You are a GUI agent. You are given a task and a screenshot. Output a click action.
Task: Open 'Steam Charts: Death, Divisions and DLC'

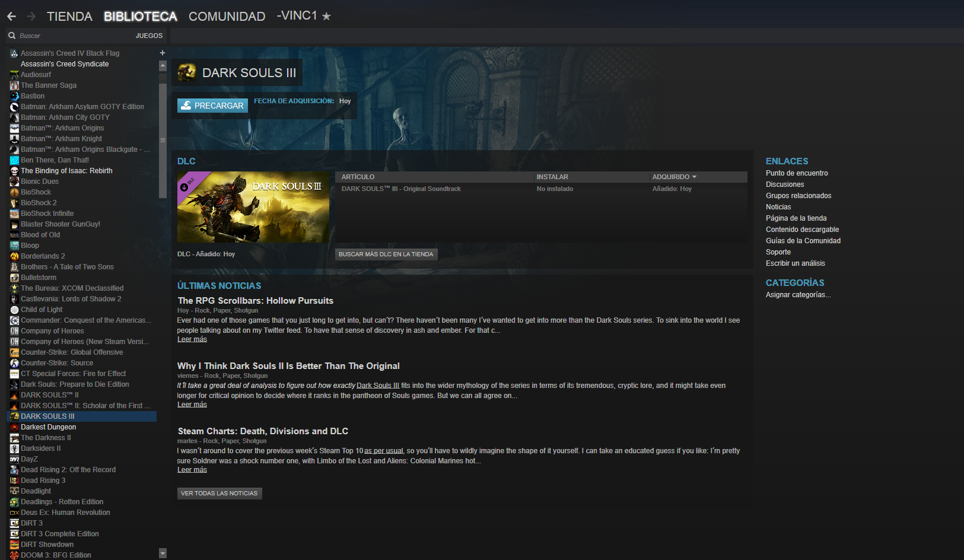click(263, 431)
